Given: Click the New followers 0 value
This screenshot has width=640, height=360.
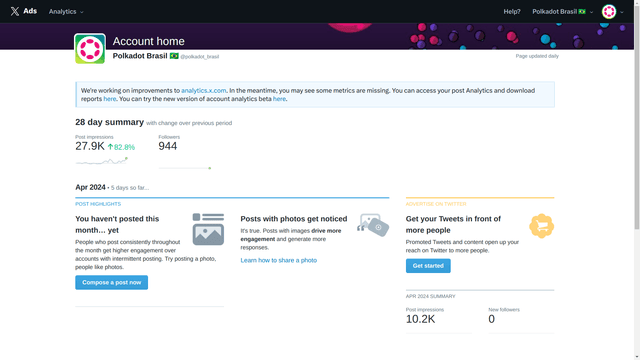Looking at the screenshot, I should pos(491,319).
